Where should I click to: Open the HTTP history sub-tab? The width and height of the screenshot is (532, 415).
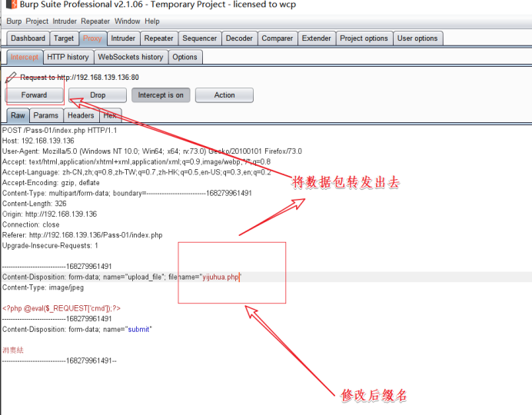pyautogui.click(x=68, y=57)
